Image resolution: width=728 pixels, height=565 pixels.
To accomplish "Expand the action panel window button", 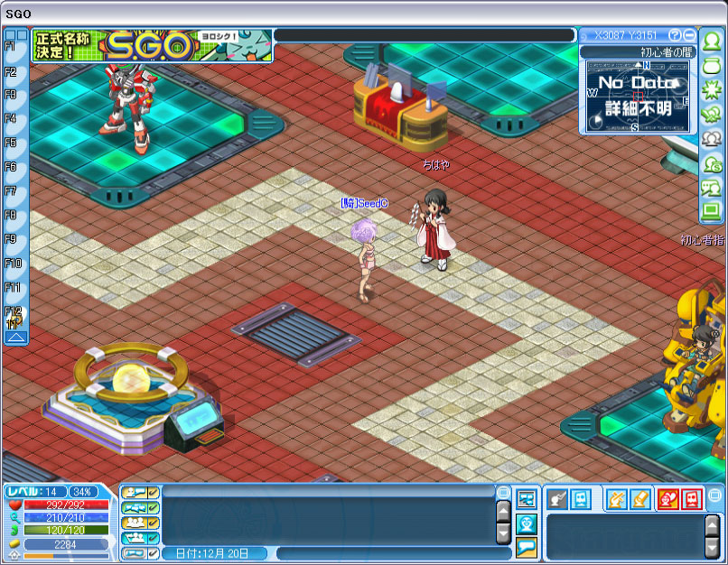I will point(715,495).
